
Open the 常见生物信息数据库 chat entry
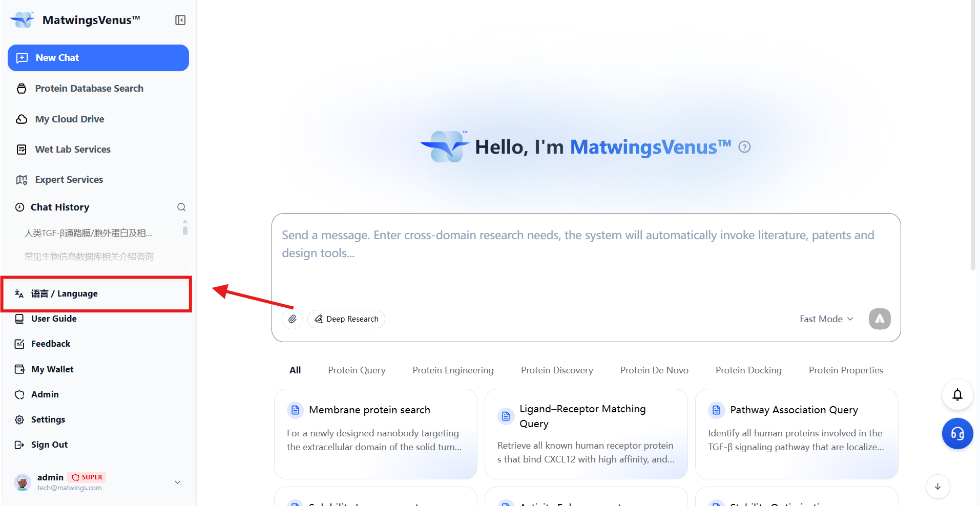(x=89, y=257)
